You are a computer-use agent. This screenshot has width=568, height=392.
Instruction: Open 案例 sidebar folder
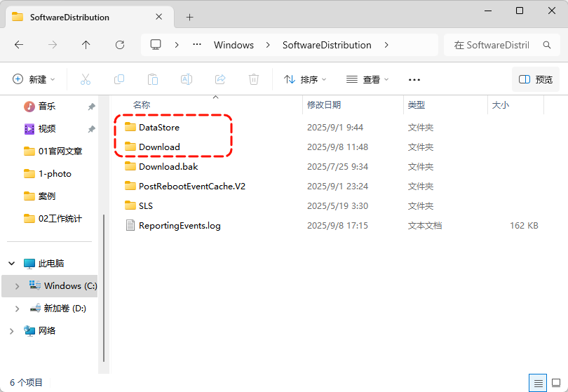[40, 196]
